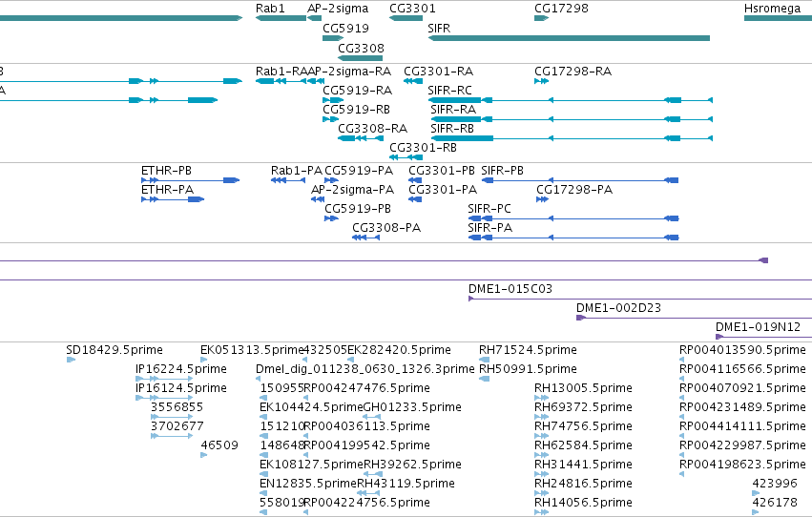Select the RH50991.5prime EST label
The height and width of the screenshot is (517, 812).
point(528,369)
